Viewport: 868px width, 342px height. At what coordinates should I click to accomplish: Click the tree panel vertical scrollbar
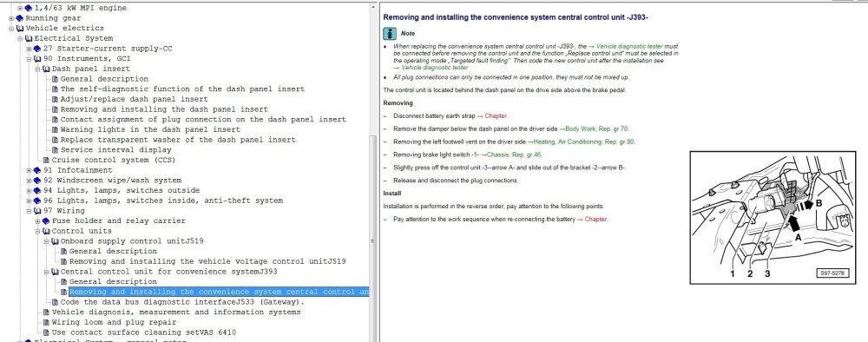point(372,172)
